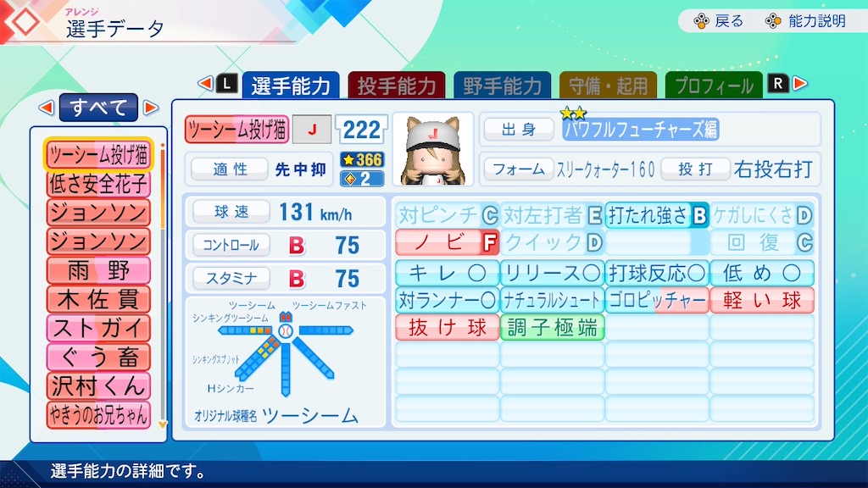Image resolution: width=868 pixels, height=488 pixels.
Task: Click the キレ○ ability cell
Action: 448,272
